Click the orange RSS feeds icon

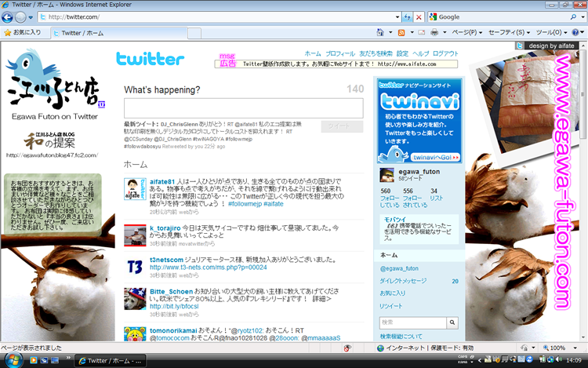point(401,33)
